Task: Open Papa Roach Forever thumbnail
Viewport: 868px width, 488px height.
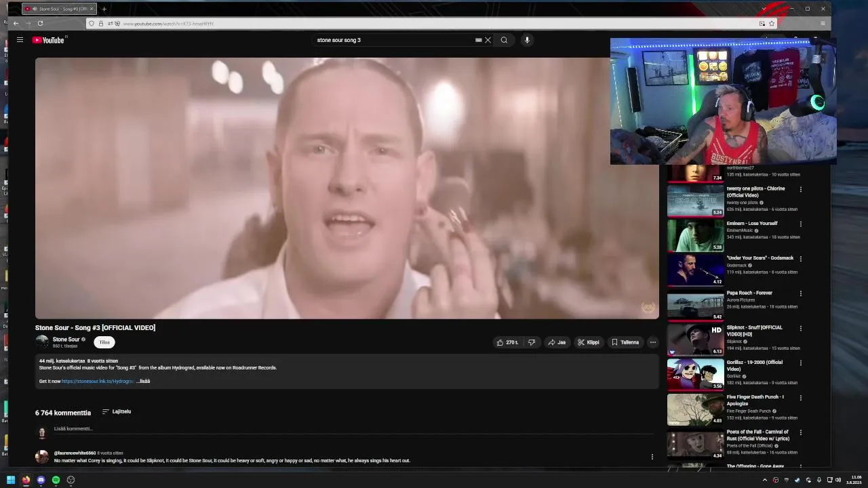Action: (x=695, y=304)
